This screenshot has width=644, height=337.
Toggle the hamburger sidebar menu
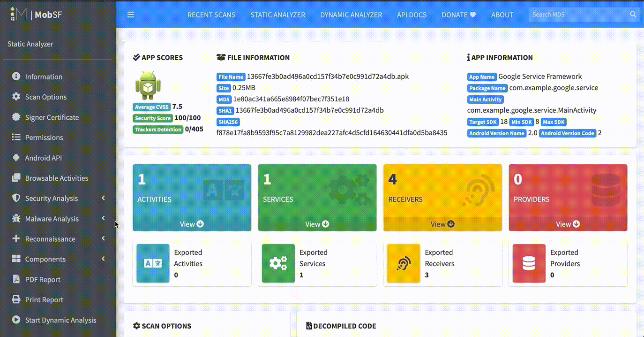(x=131, y=15)
